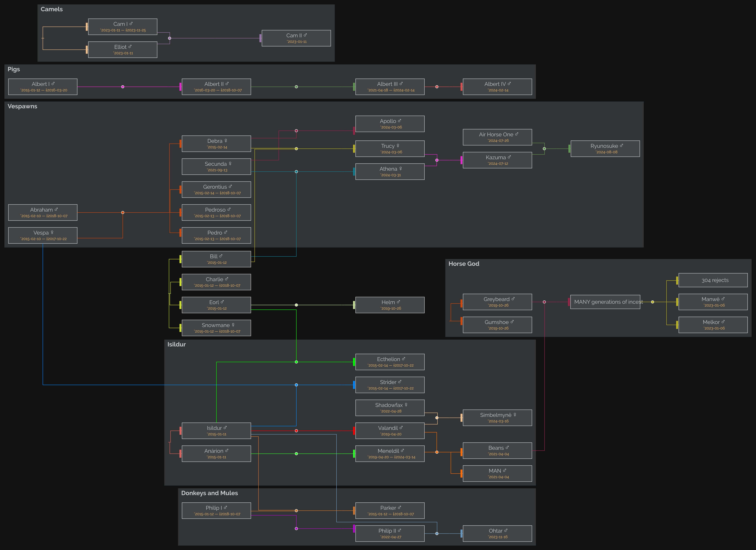Click the Vespawns group label

(22, 106)
